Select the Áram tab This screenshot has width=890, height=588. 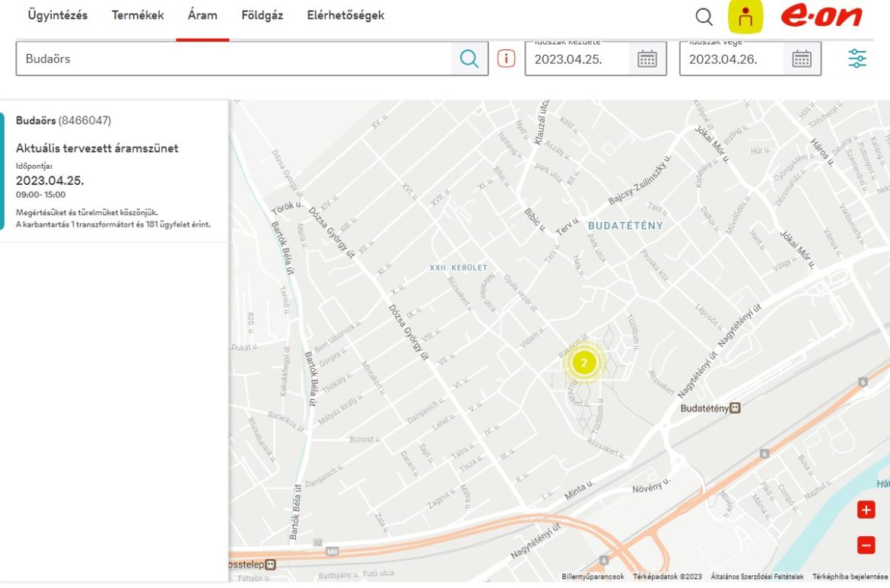(x=202, y=15)
